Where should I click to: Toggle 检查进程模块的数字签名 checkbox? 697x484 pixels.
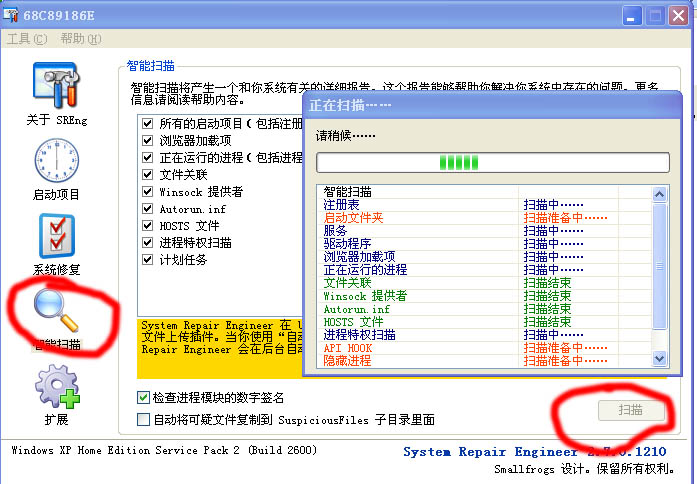point(143,397)
